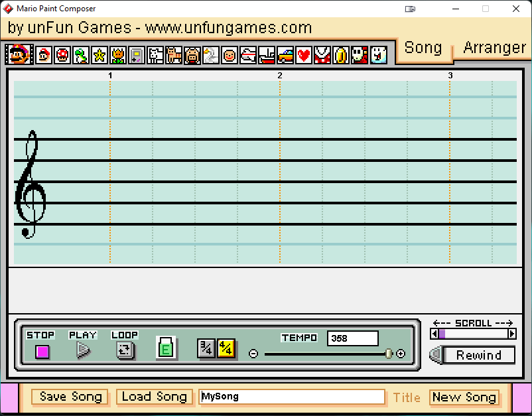Select the Heart instrument icon
The image size is (532, 416).
[303, 55]
